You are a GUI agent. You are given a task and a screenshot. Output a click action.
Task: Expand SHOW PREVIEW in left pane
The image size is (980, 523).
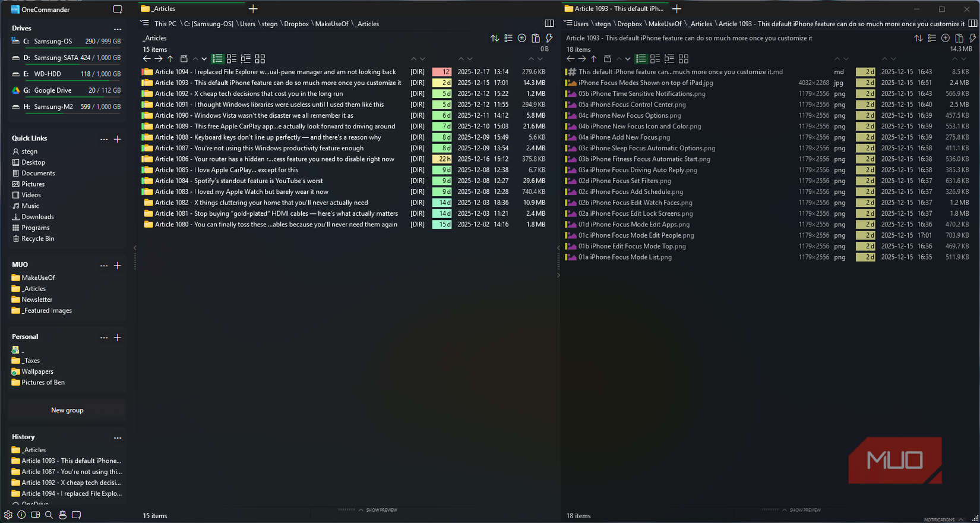click(x=377, y=510)
